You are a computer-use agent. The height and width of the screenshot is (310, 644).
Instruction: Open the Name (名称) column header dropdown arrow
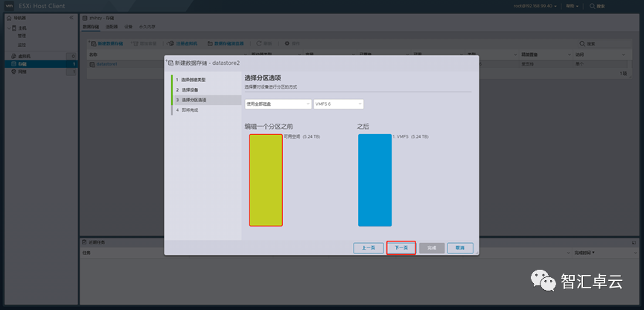246,54
